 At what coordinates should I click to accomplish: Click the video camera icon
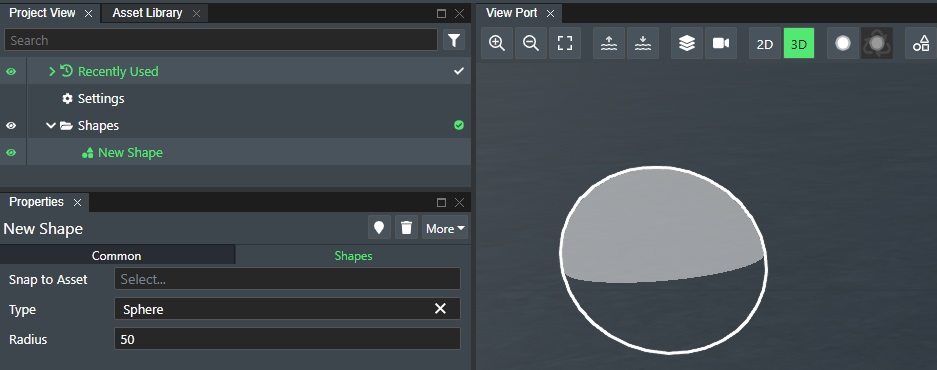click(x=721, y=43)
